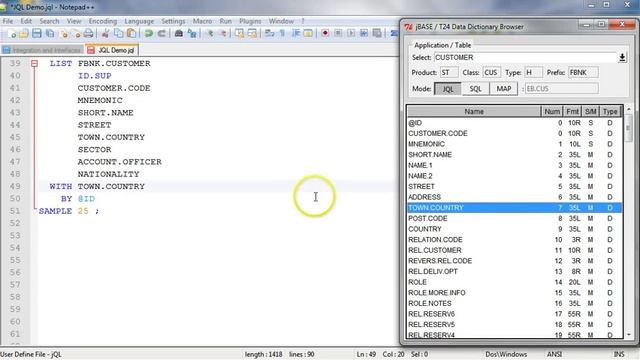Select the CUSTOMER.CODE dictionary row
The width and height of the screenshot is (640, 360).
click(515, 133)
